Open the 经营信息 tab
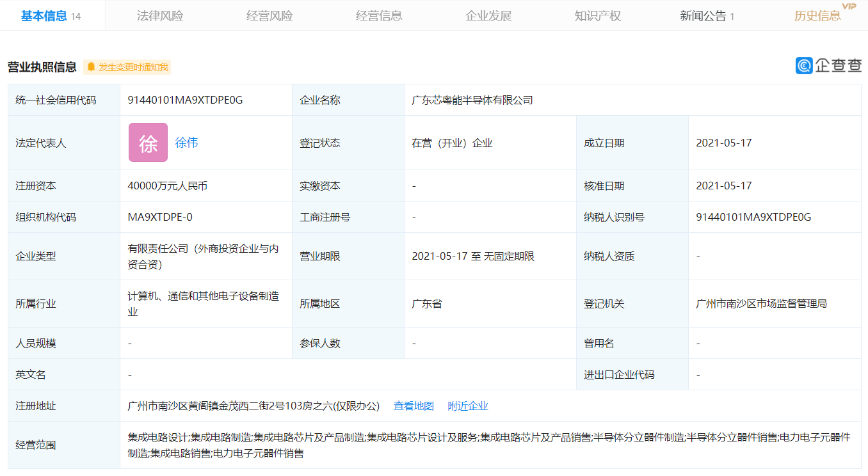 pyautogui.click(x=379, y=16)
